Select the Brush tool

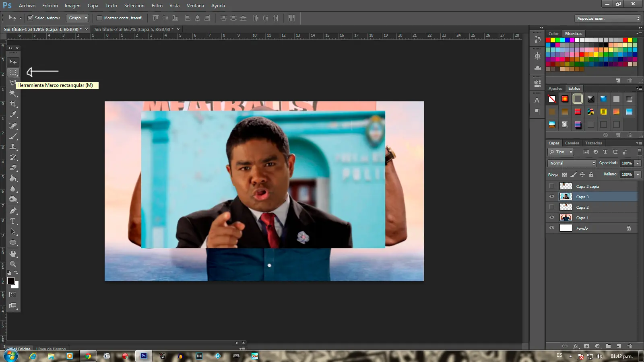pyautogui.click(x=13, y=136)
